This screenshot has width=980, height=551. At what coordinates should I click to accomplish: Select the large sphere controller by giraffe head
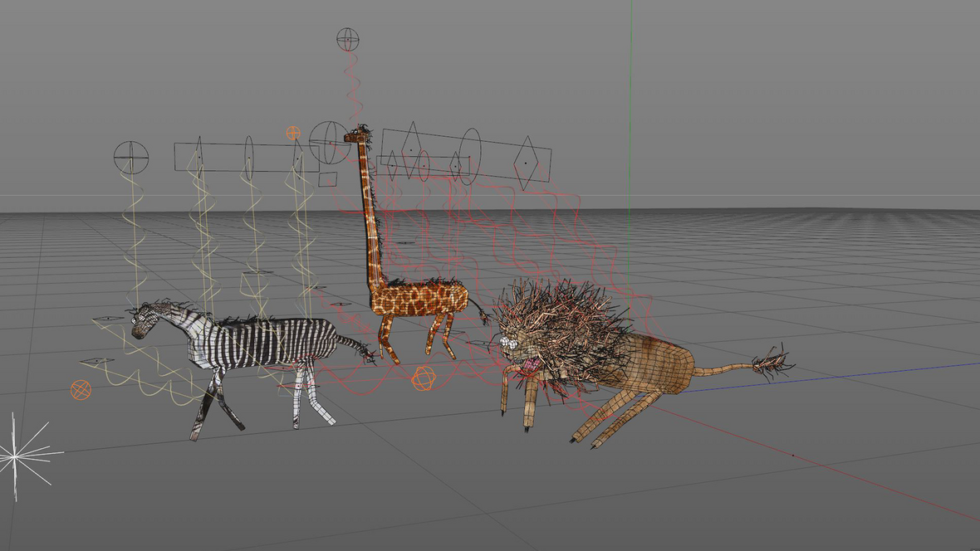click(329, 142)
